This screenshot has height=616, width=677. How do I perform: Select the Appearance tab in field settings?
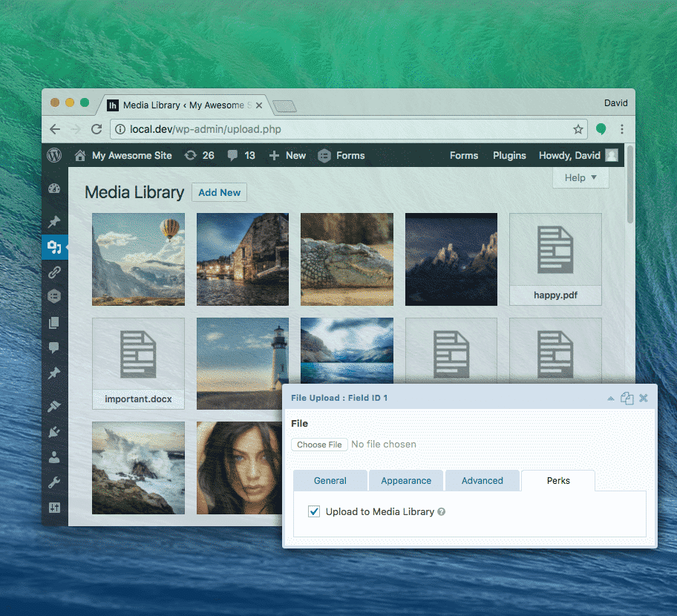pos(406,480)
